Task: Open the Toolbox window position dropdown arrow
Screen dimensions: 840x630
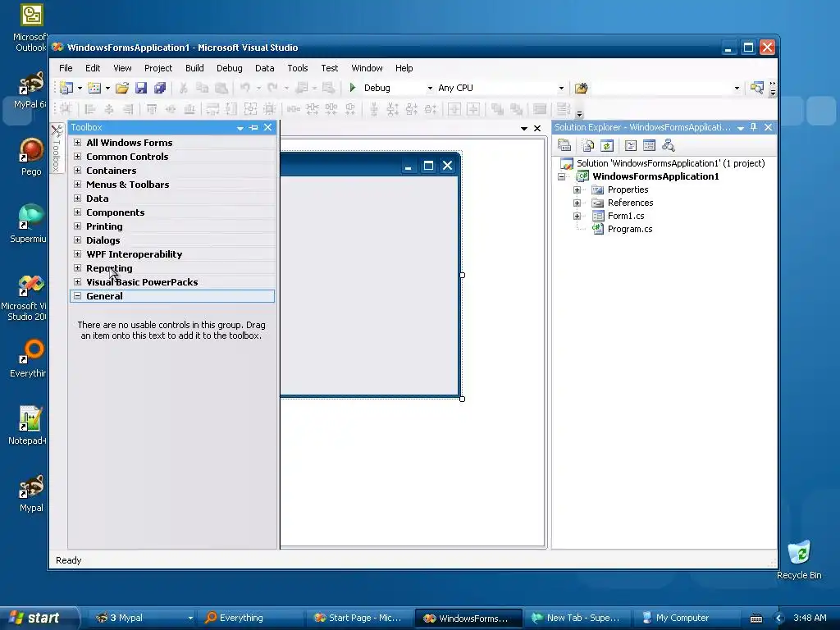Action: 240,127
